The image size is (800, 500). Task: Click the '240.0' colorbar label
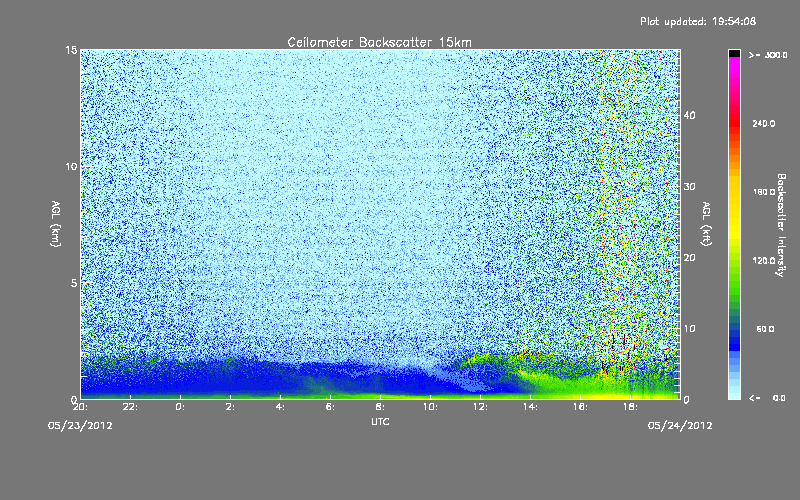[764, 124]
